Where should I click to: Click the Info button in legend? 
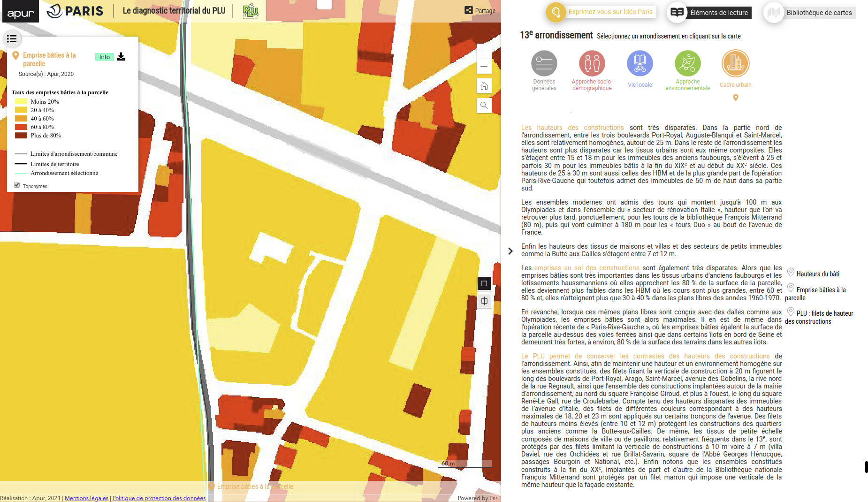tap(104, 57)
